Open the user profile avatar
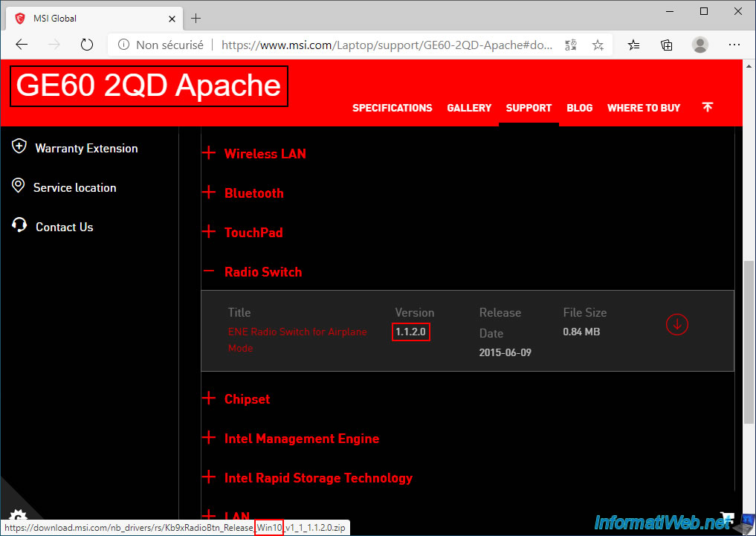This screenshot has width=756, height=536. click(700, 45)
